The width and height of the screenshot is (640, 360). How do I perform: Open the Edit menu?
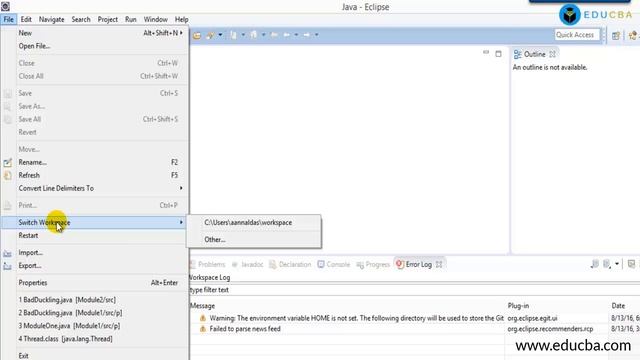[26, 19]
